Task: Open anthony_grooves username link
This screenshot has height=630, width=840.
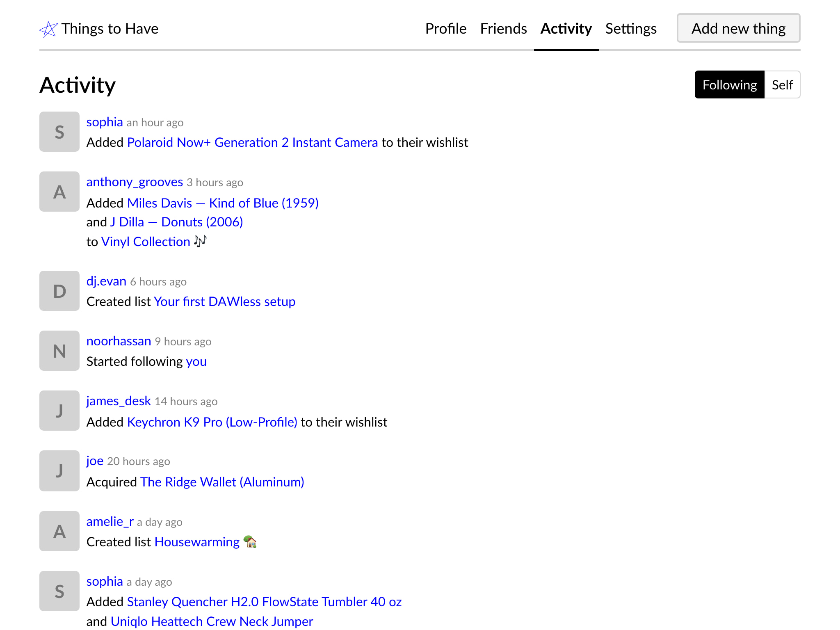Action: click(x=135, y=182)
